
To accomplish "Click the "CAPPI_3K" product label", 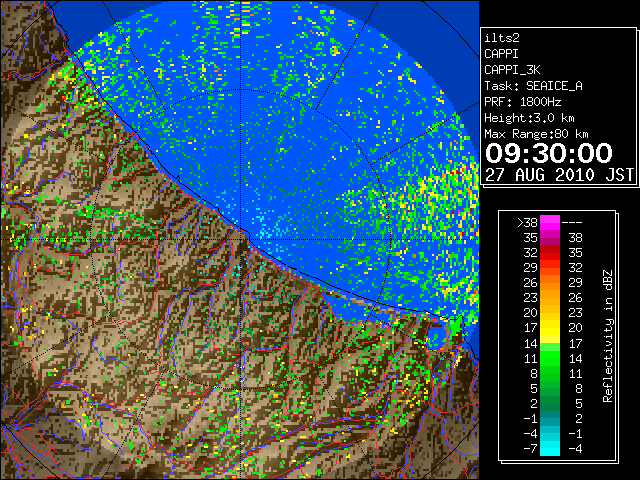I will 512,70.
